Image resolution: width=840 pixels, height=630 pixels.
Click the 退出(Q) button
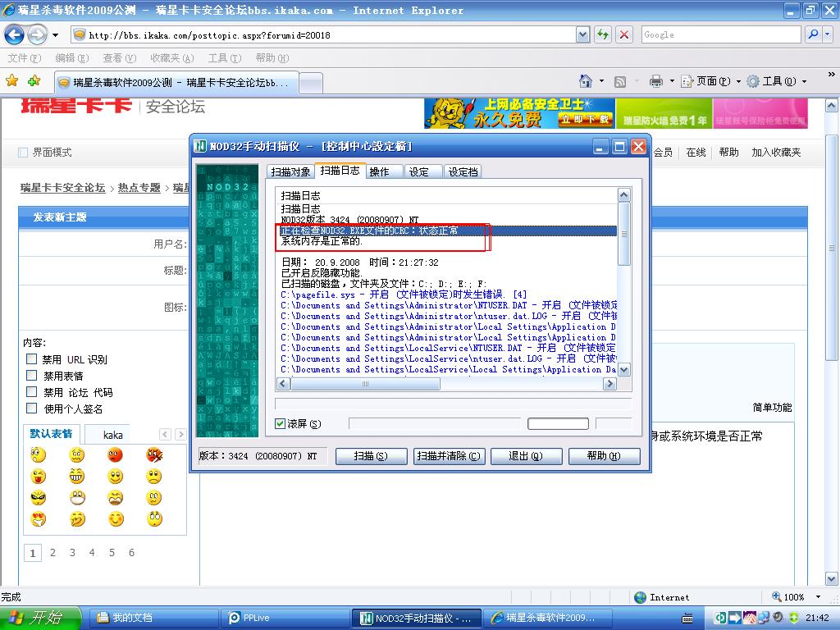pyautogui.click(x=526, y=456)
